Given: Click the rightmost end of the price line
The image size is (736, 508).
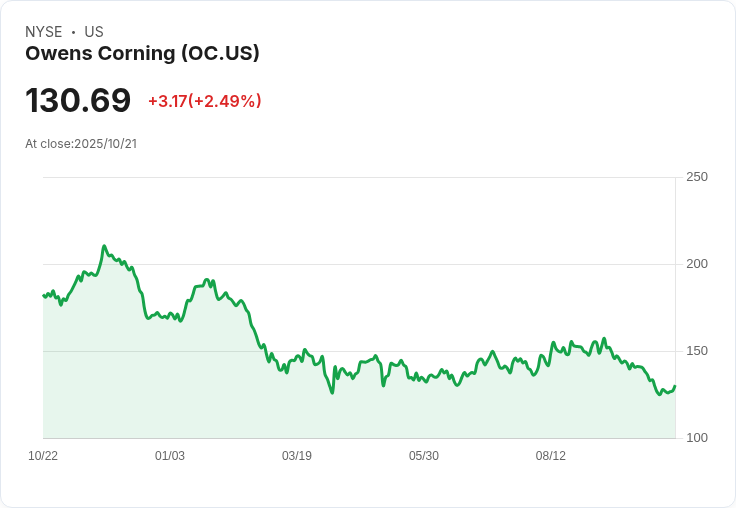Looking at the screenshot, I should pos(675,387).
